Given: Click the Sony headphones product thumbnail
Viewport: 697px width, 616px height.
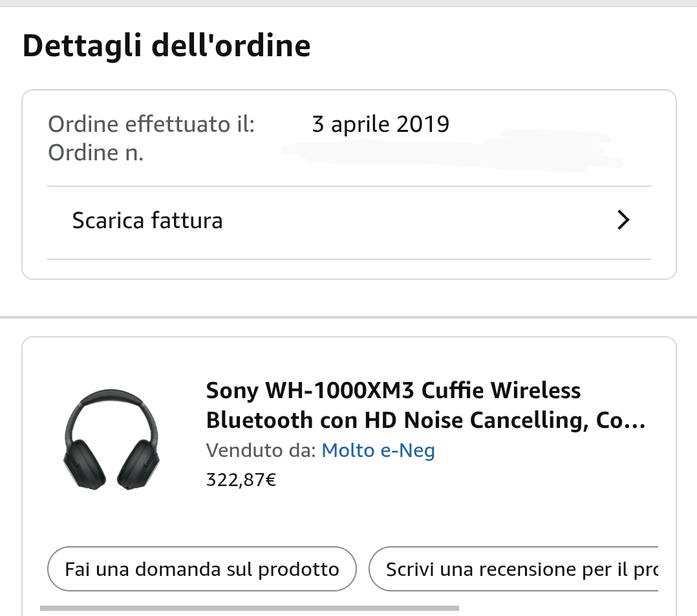Looking at the screenshot, I should pyautogui.click(x=112, y=440).
